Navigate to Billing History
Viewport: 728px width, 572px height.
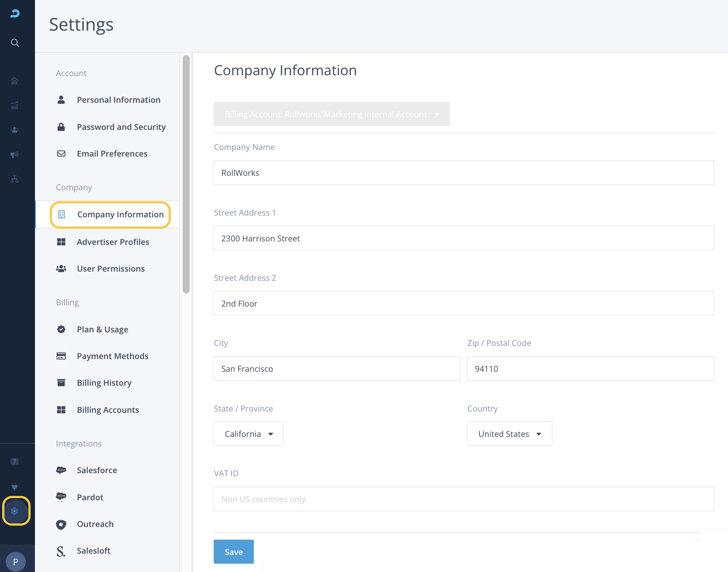tap(104, 383)
